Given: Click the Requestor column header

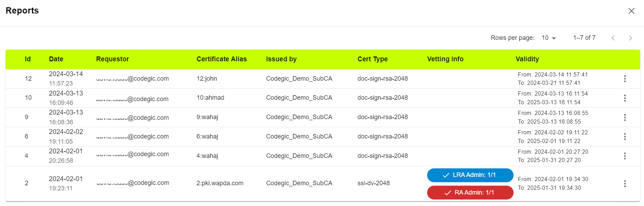Looking at the screenshot, I should (x=112, y=59).
